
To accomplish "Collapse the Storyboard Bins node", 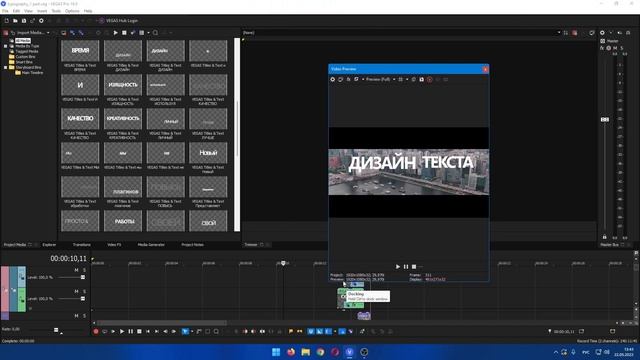I will (x=6, y=67).
